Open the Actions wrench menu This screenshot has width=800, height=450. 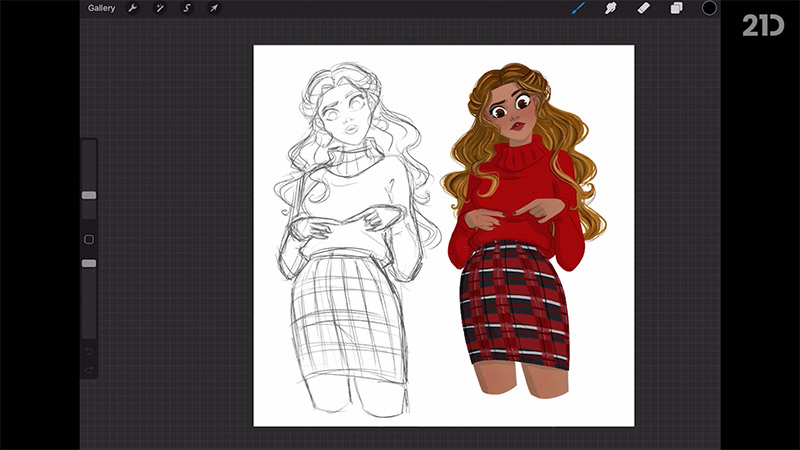coord(132,8)
